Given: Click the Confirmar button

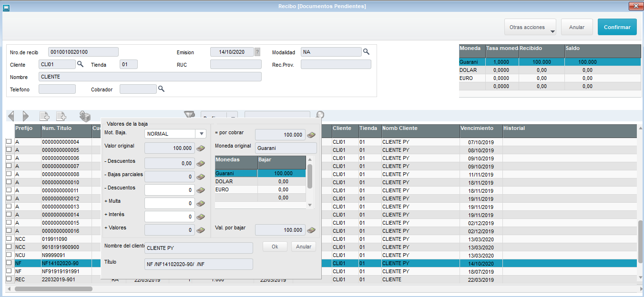Looking at the screenshot, I should coord(617,27).
